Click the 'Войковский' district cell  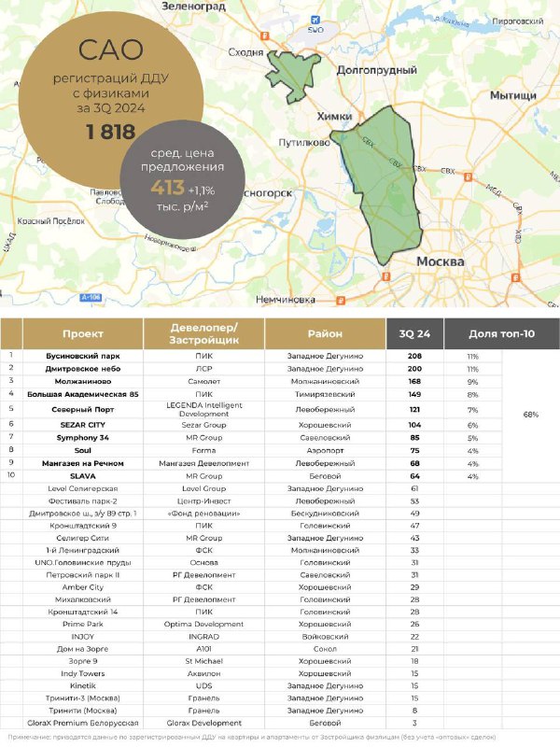pos(325,637)
